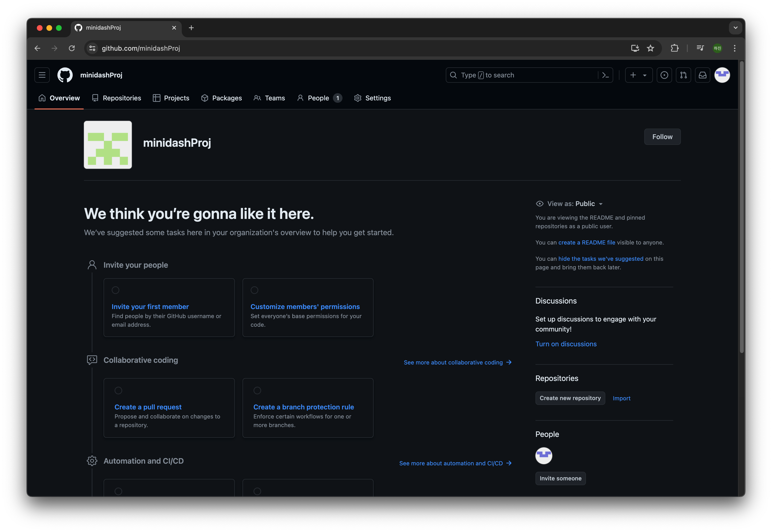Viewport: 772px width, 532px height.
Task: Toggle the Create a branch protection rule circle
Action: click(257, 390)
